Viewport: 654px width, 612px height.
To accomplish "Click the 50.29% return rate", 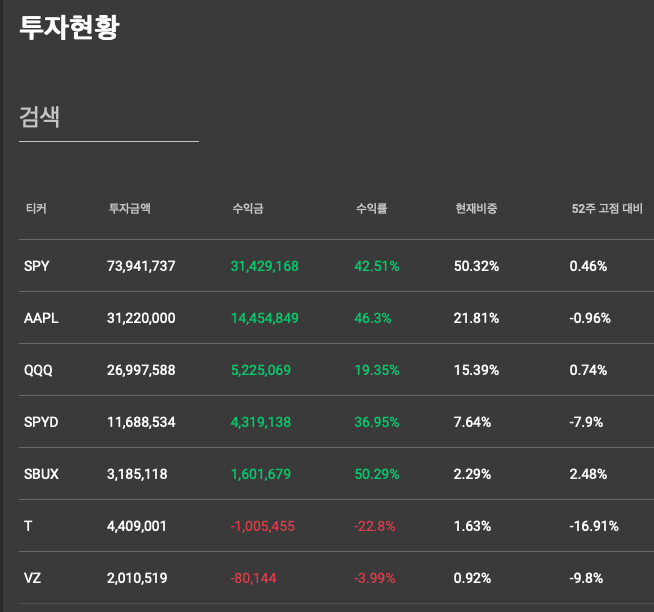I will tap(377, 474).
